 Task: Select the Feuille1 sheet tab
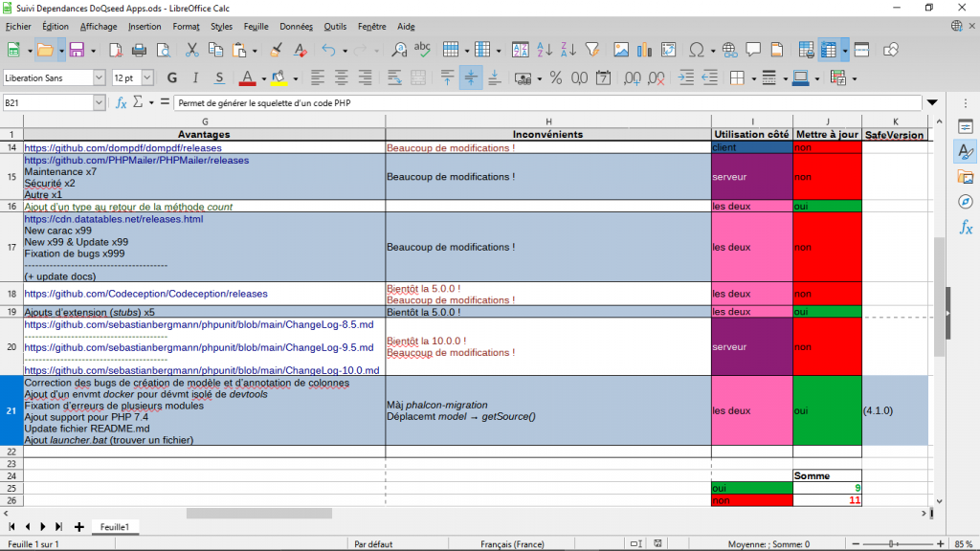(x=115, y=527)
